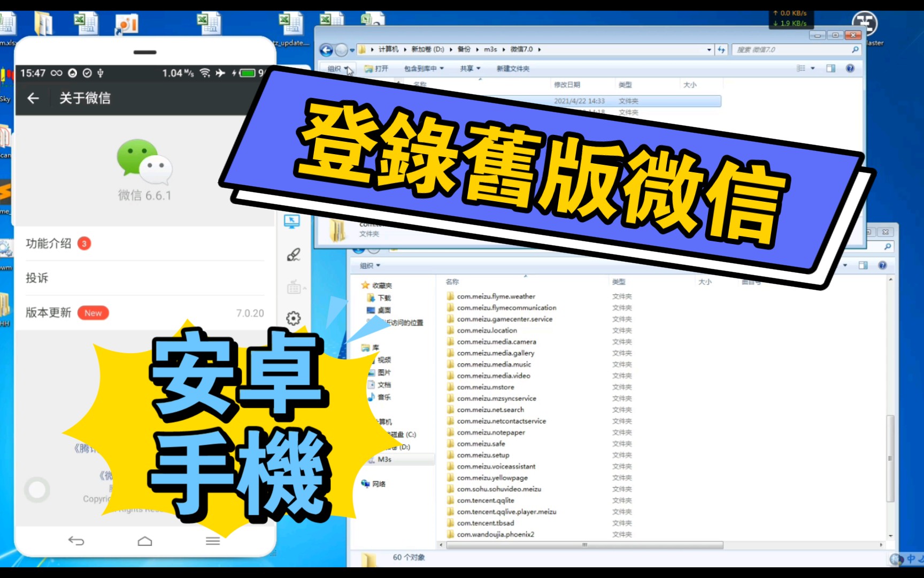
Task: Open the keyboard icon beside the phone
Action: 294,287
